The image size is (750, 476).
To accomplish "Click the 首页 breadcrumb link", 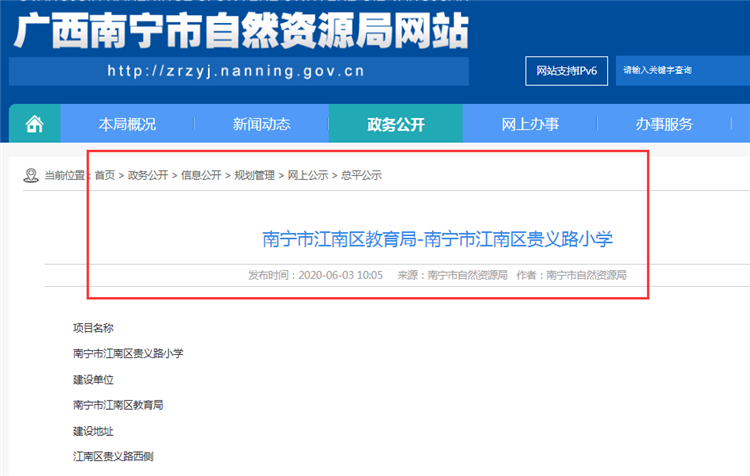I will point(105,175).
